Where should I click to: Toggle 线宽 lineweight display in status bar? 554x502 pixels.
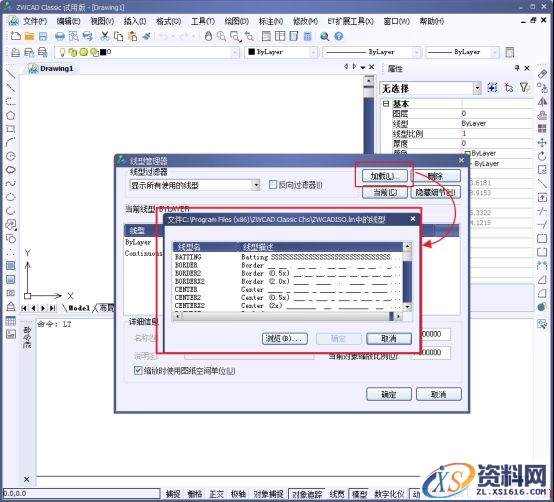click(x=336, y=494)
